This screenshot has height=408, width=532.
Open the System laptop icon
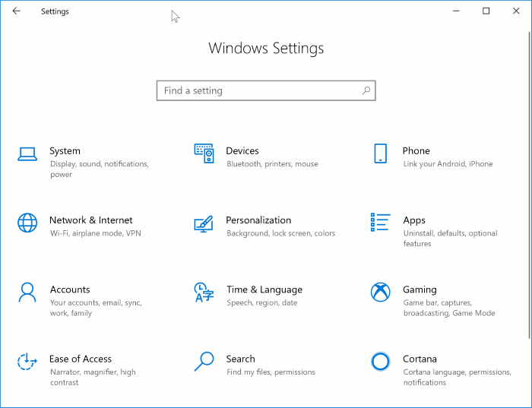pyautogui.click(x=27, y=154)
